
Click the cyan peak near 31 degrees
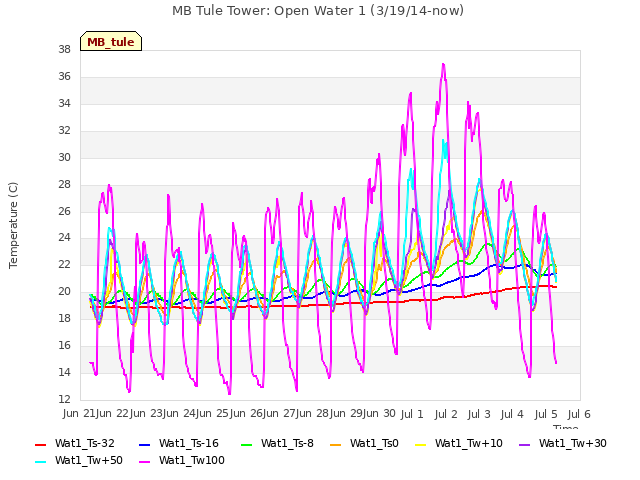443,141
